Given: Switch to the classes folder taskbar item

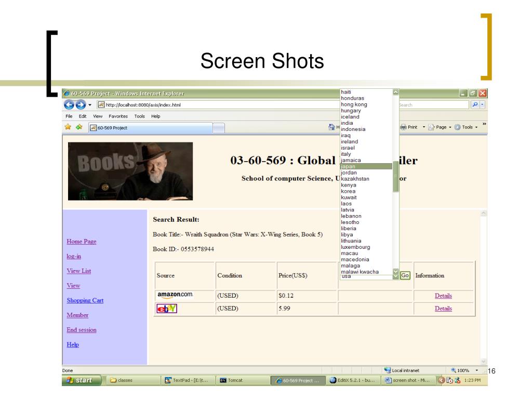Looking at the screenshot, I should [132, 380].
